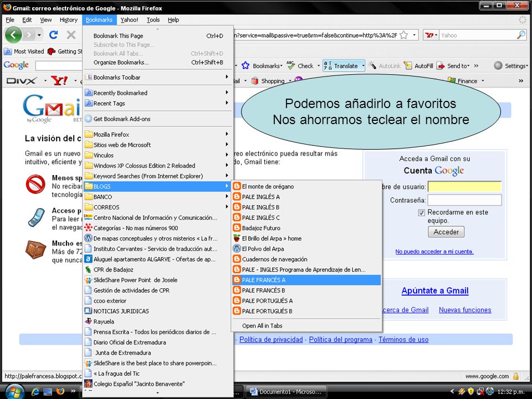
Task: Click the Acceder button
Action: point(446,232)
